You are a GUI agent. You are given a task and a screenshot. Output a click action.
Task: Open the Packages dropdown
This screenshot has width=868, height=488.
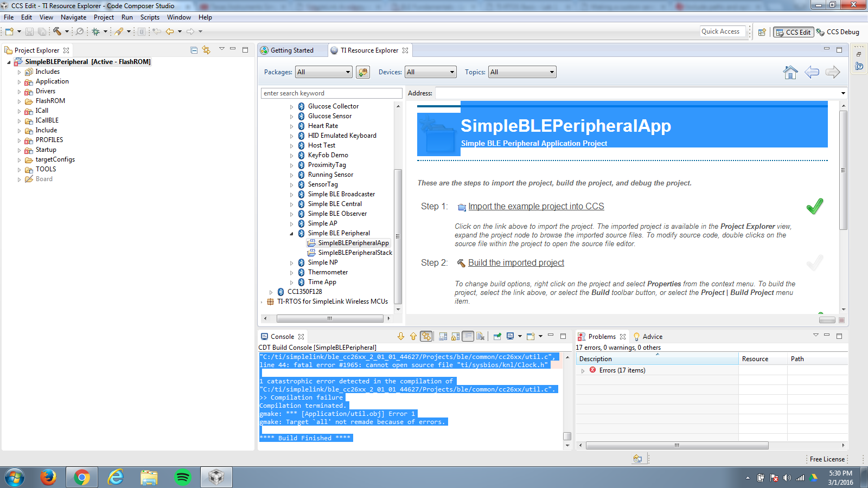tap(324, 72)
